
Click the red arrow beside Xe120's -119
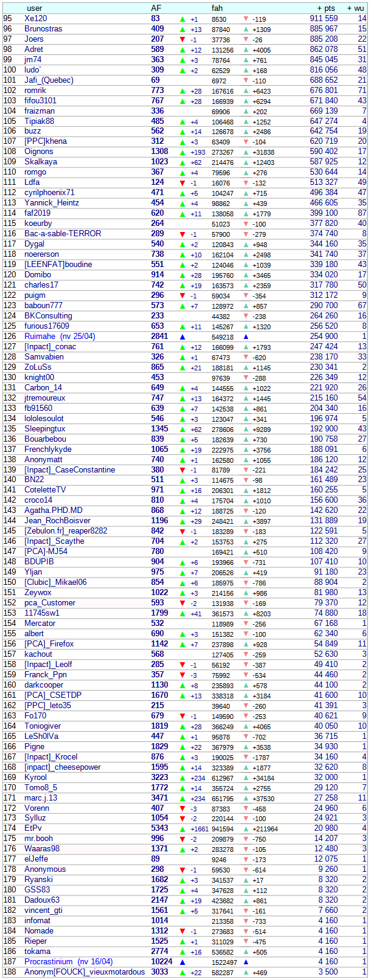coord(246,19)
